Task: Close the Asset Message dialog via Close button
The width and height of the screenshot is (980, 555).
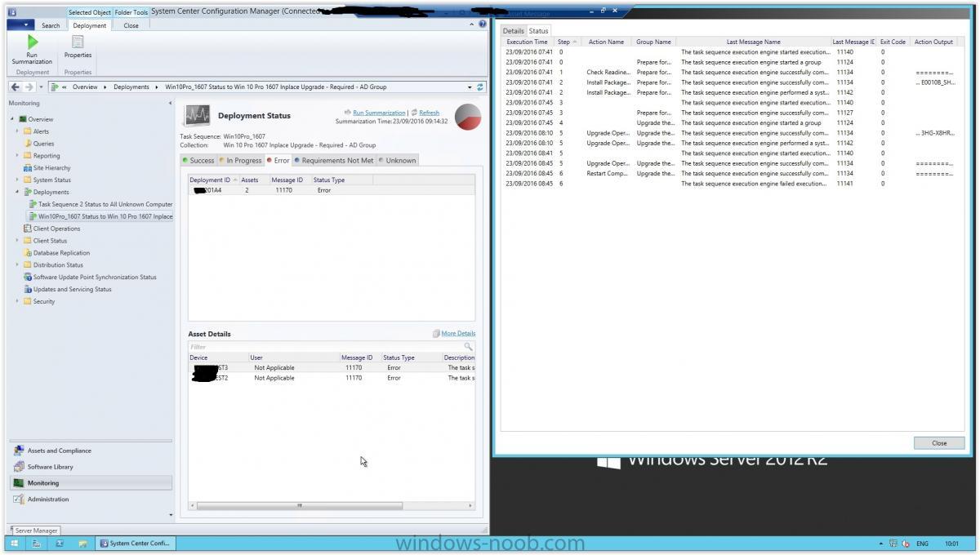Action: pos(939,443)
